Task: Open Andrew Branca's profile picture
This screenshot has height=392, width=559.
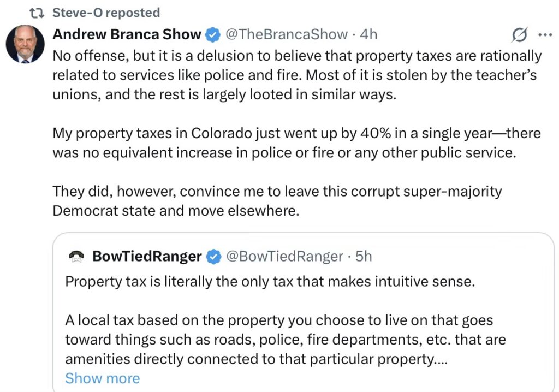Action: [25, 44]
